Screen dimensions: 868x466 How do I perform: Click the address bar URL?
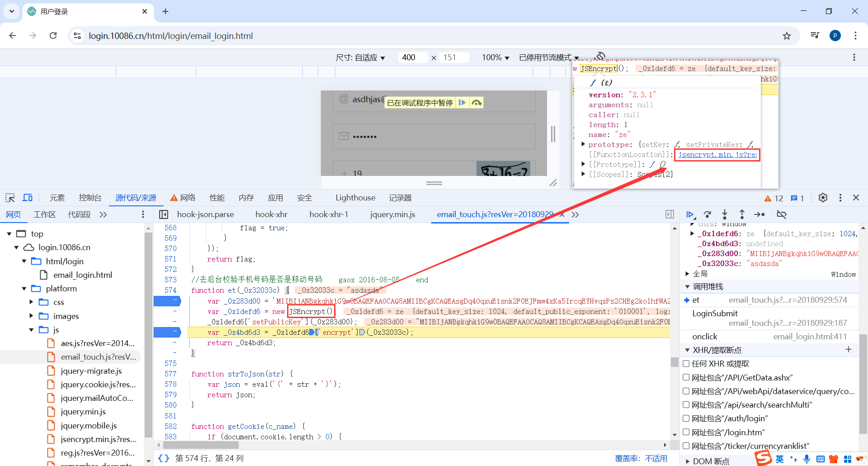170,36
